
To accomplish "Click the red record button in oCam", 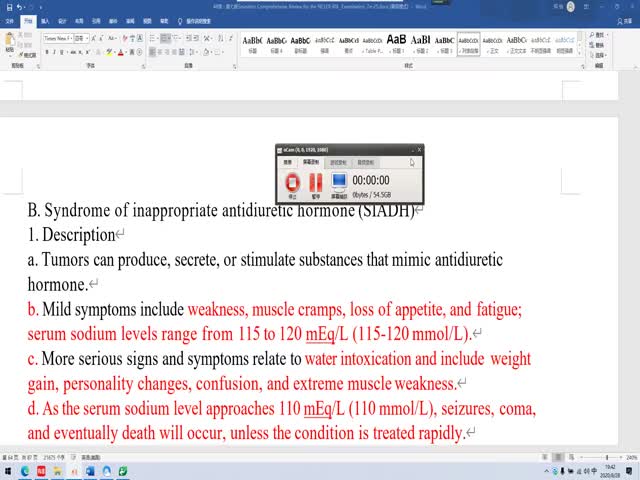I will (293, 181).
